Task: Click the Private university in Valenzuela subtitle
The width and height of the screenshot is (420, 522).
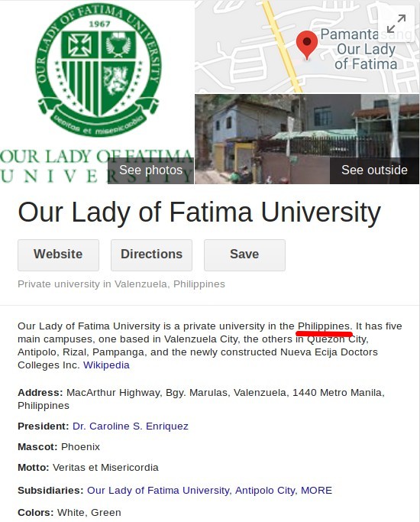Action: point(121,284)
